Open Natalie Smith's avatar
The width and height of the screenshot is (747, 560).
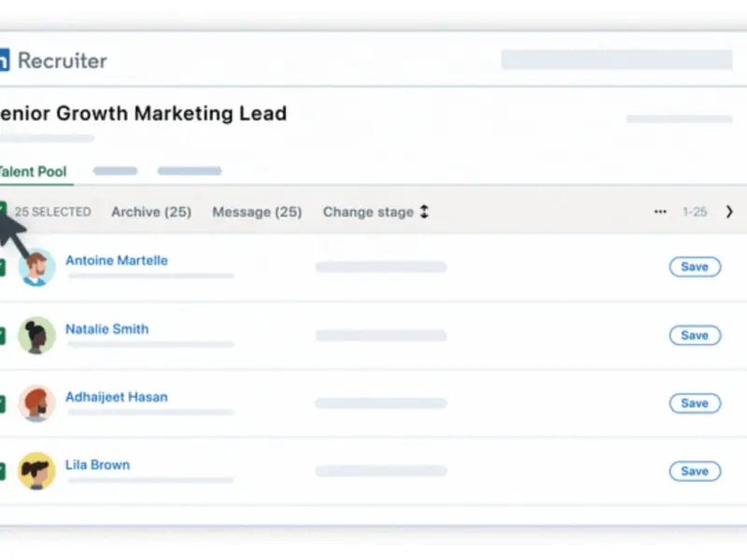(37, 335)
